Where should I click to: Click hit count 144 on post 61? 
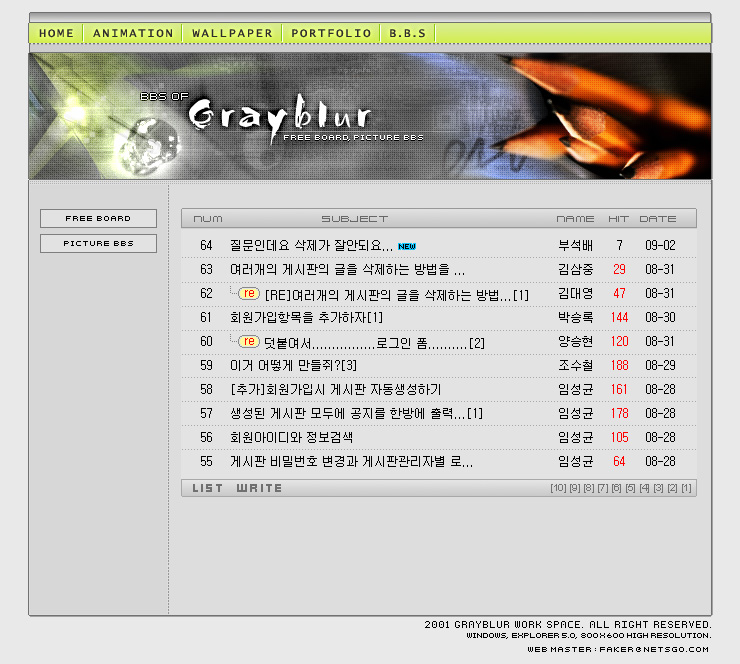pyautogui.click(x=619, y=317)
